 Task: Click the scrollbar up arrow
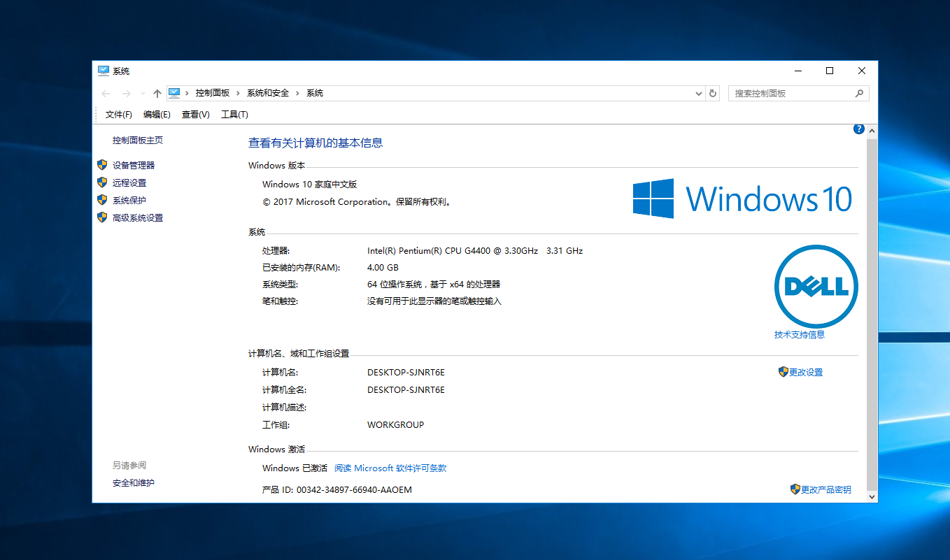[872, 130]
